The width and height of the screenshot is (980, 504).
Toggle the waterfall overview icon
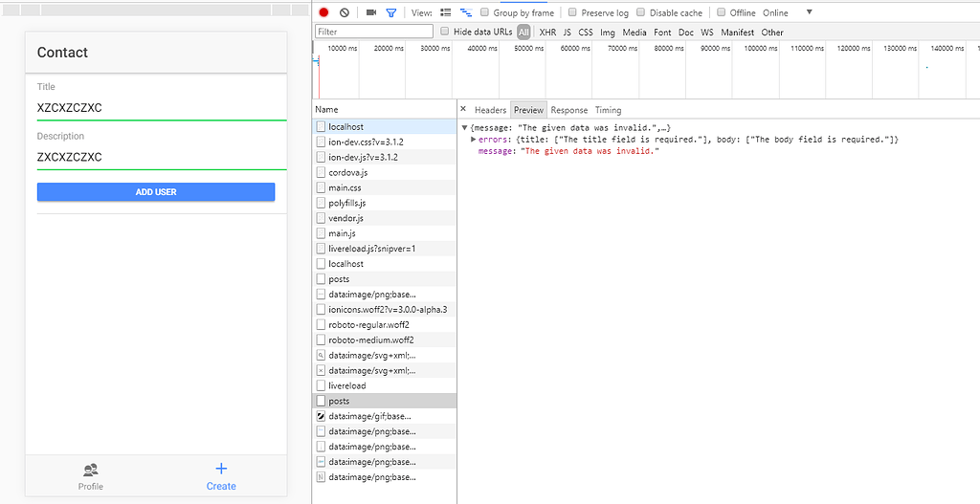coord(466,12)
